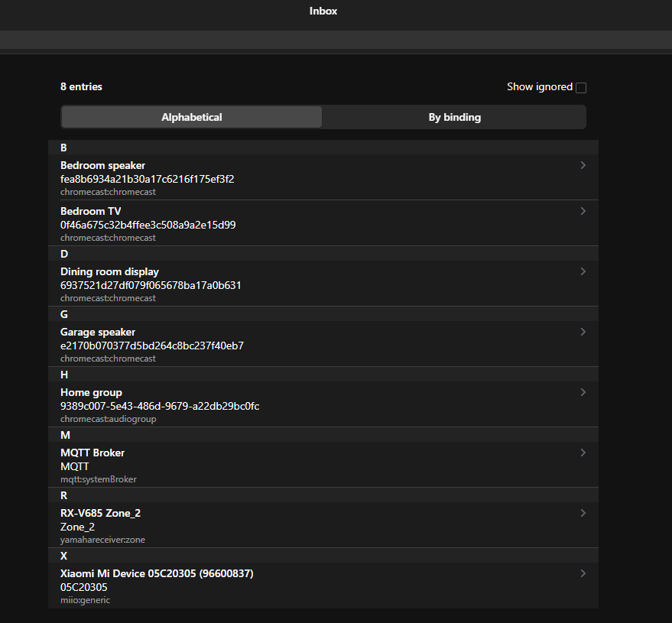This screenshot has height=623, width=672.
Task: Click the Home group entry name
Action: pos(91,392)
